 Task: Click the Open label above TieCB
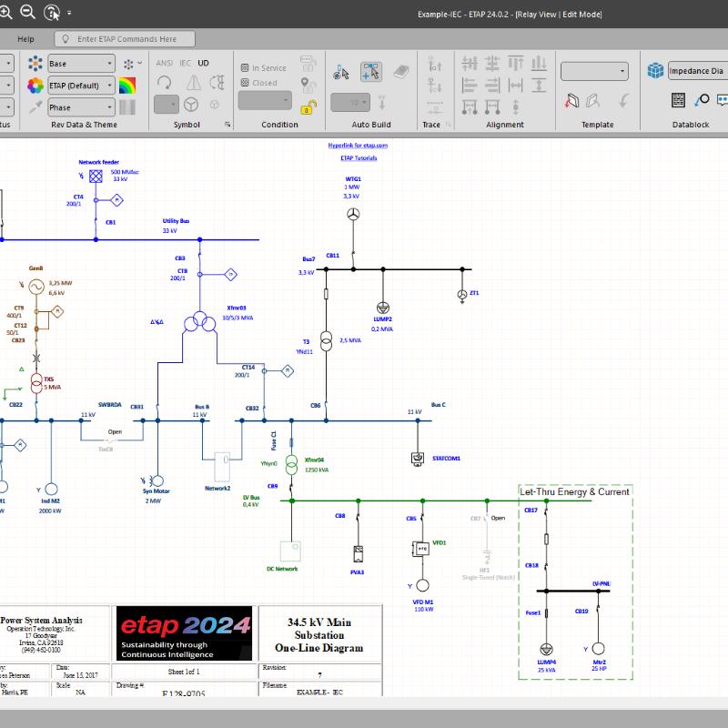click(x=115, y=431)
